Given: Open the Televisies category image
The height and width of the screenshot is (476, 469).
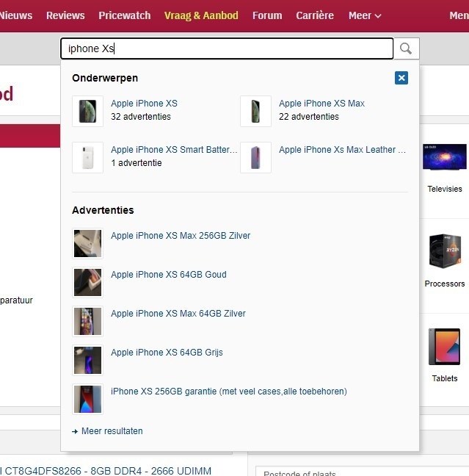Looking at the screenshot, I should click(445, 156).
